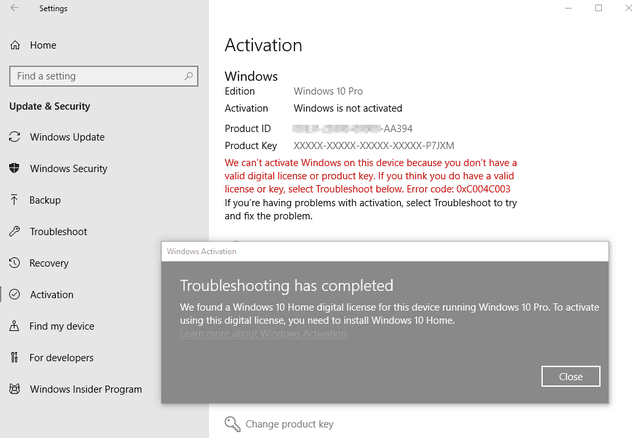Click the Product ID ending AA394
This screenshot has height=438, width=640.
353,129
